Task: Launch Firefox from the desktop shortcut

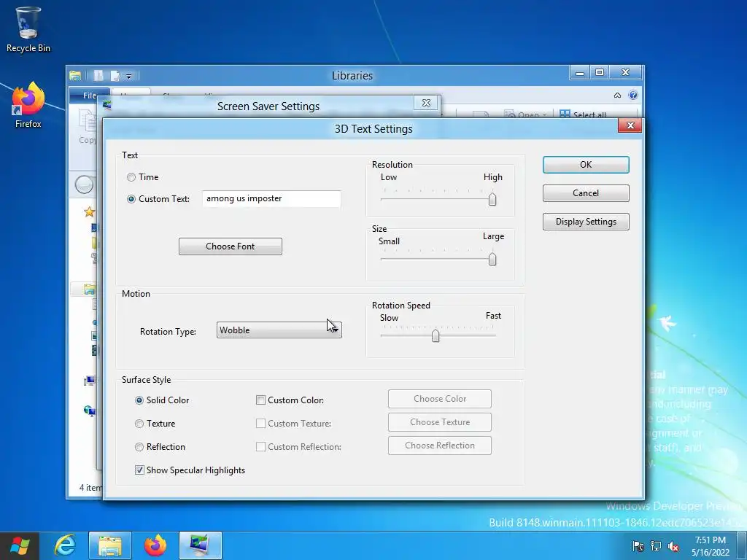Action: (x=28, y=105)
